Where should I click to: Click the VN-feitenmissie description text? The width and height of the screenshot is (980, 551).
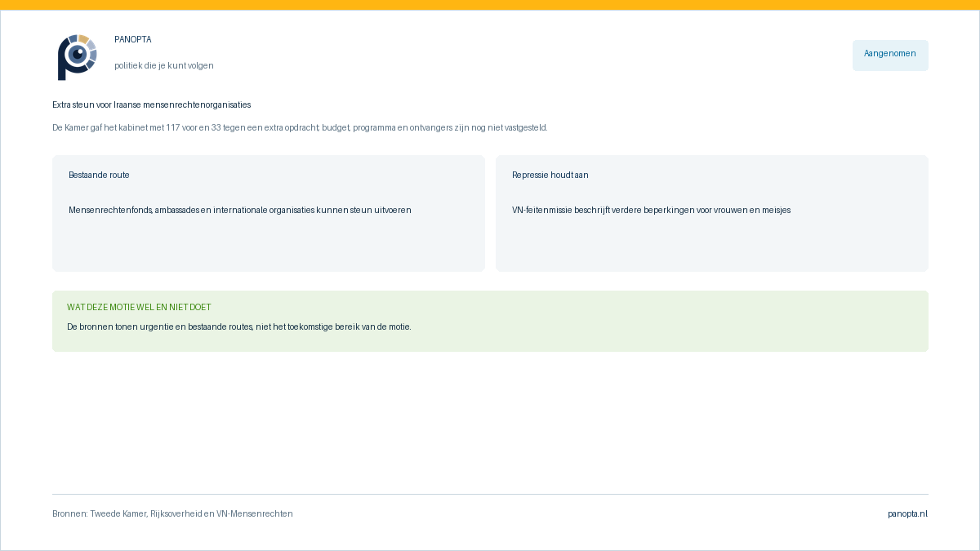[x=651, y=210]
